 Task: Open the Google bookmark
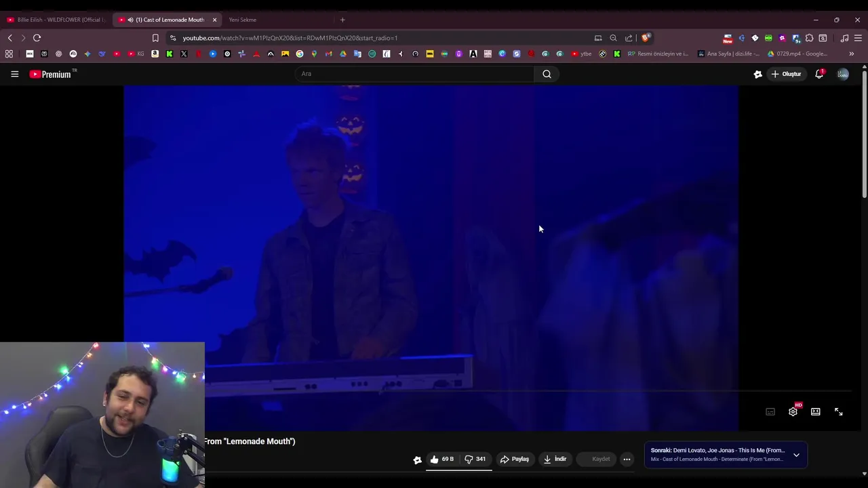300,54
